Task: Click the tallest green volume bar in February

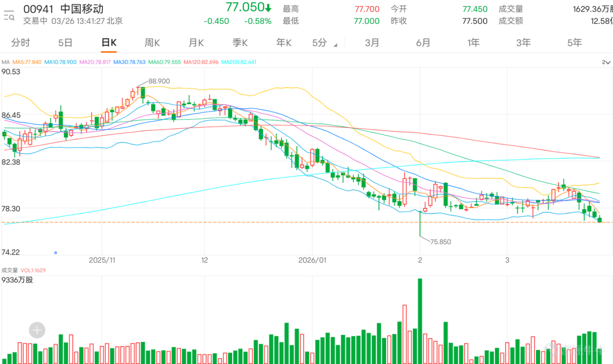Action: coord(420,321)
